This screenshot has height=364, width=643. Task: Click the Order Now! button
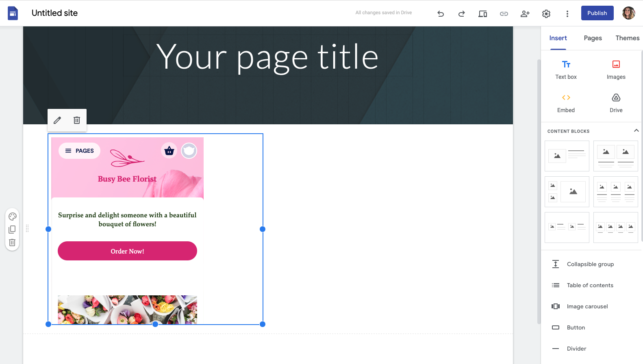pos(127,251)
